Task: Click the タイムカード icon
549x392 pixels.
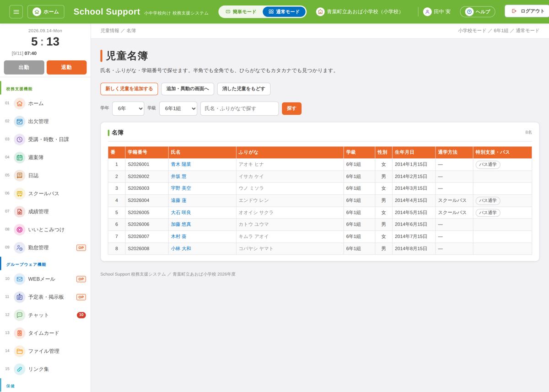Action: [20, 333]
